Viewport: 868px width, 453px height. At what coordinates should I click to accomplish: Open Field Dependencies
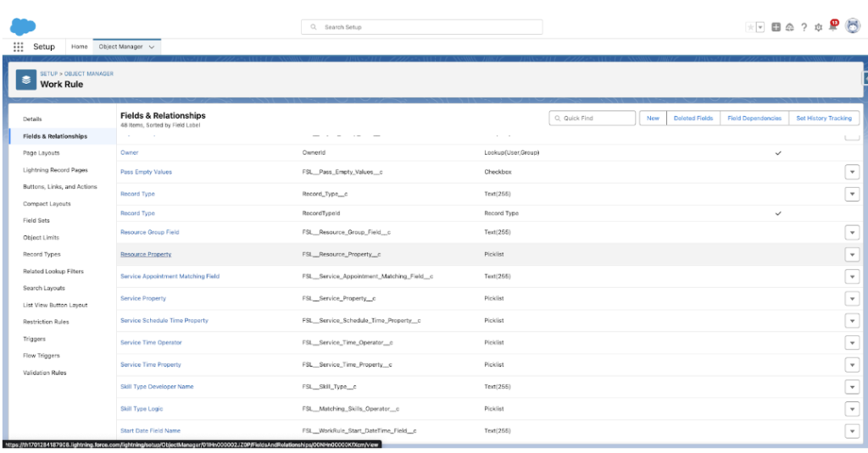754,119
